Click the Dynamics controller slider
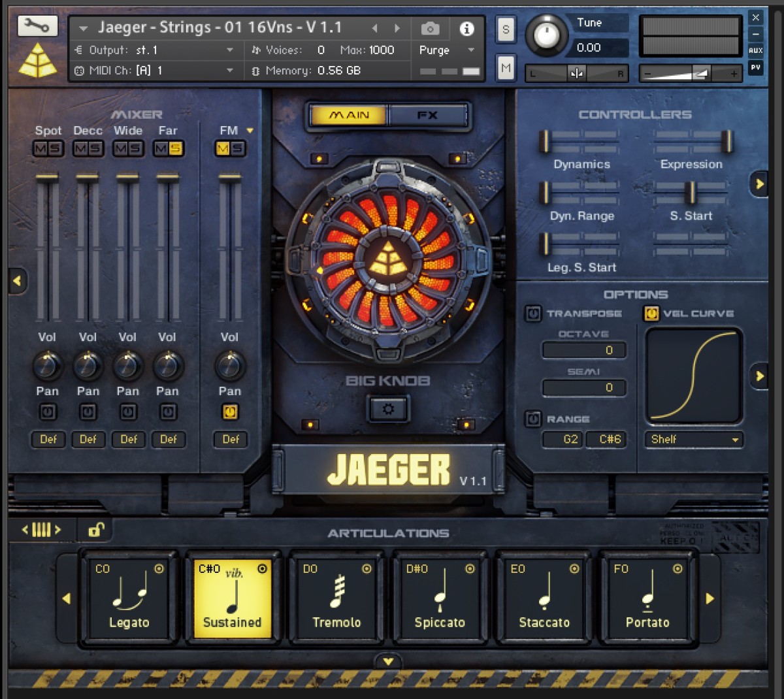 click(581, 141)
